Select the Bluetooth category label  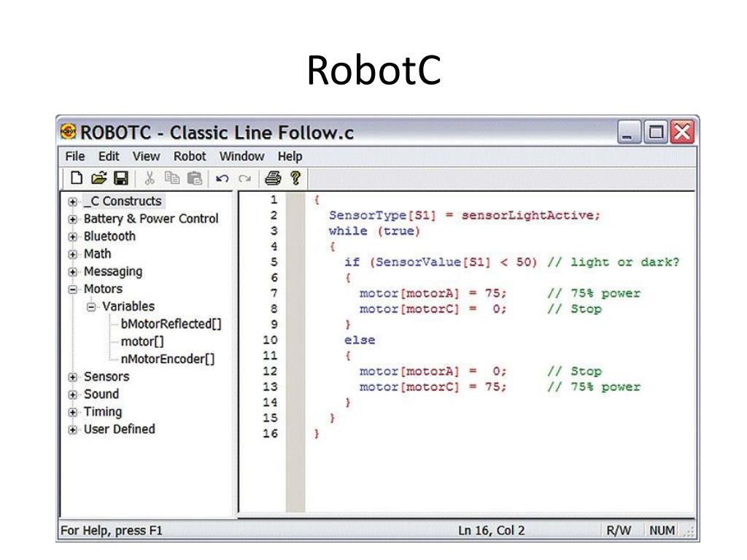pyautogui.click(x=109, y=236)
